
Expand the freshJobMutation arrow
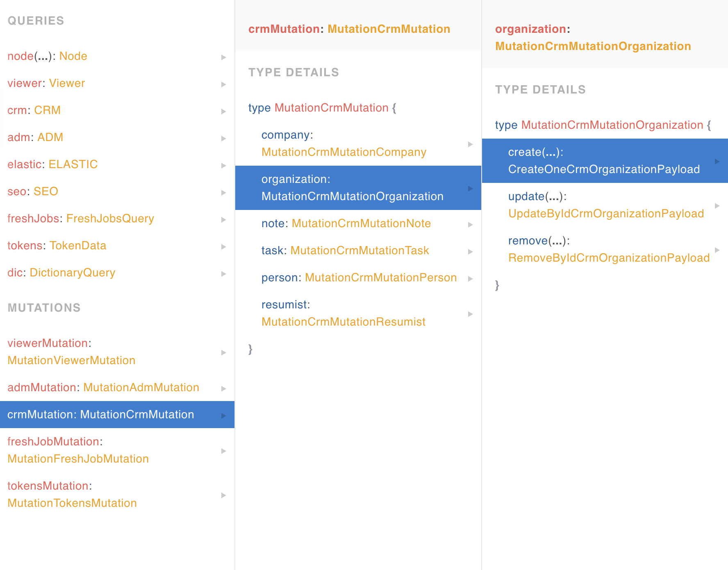tap(223, 451)
